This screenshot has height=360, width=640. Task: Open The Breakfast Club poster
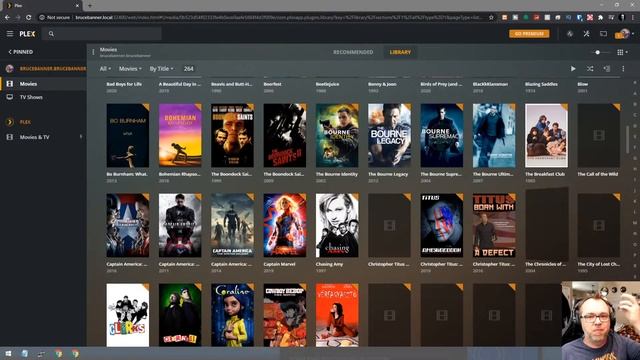[x=547, y=136]
